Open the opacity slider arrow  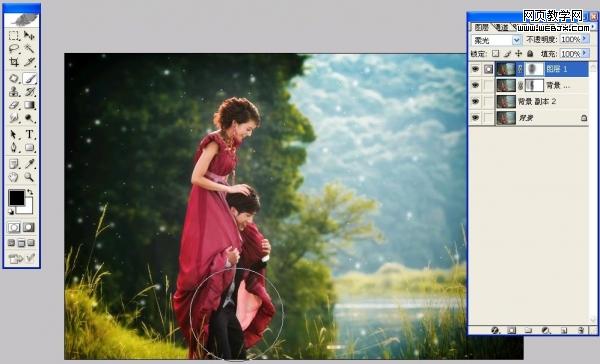584,39
